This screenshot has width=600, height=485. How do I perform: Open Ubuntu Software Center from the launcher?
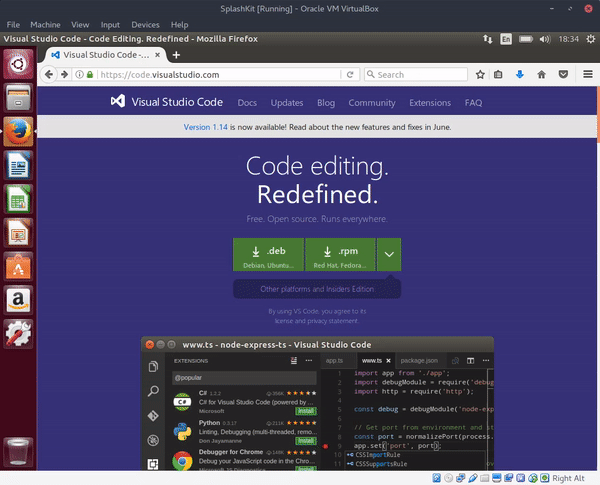(18, 266)
